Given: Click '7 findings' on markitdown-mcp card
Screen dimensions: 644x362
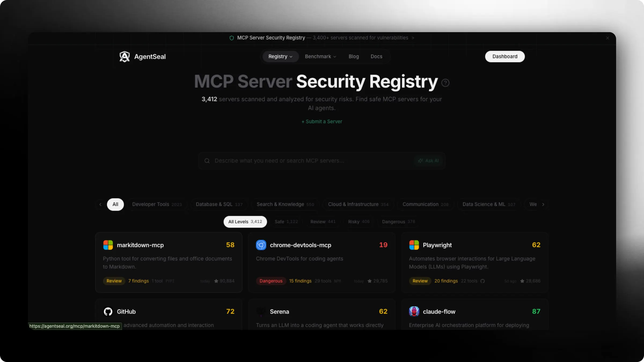Looking at the screenshot, I should [x=138, y=281].
